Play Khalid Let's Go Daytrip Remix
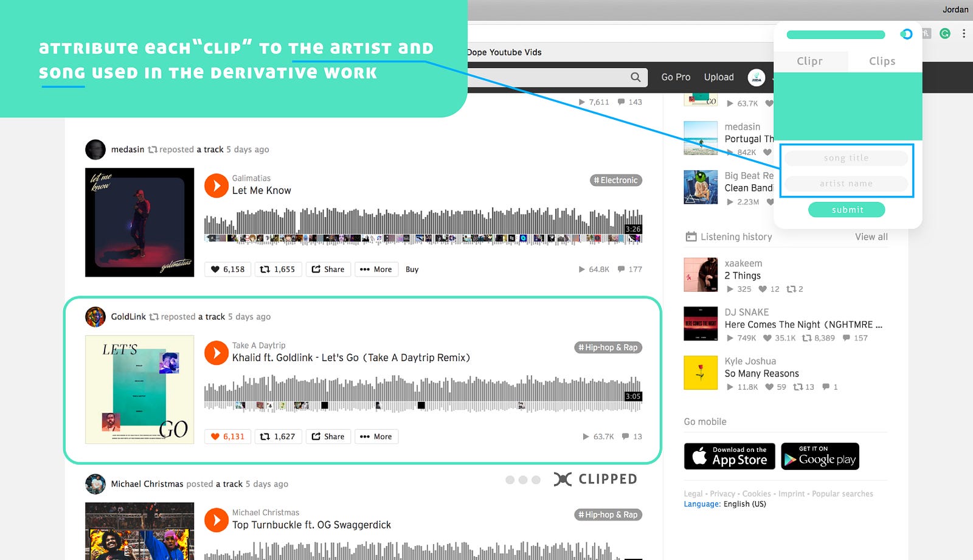Viewport: 973px width, 560px height. click(216, 353)
